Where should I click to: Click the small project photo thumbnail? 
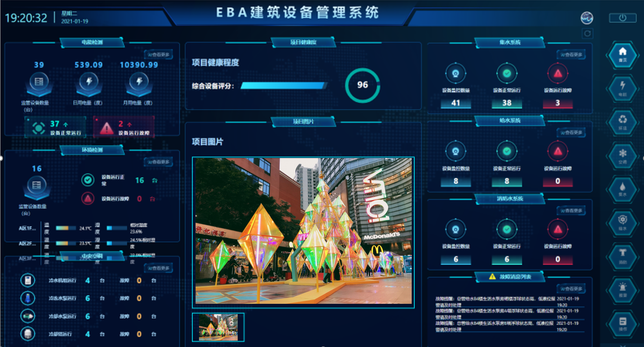click(x=218, y=327)
